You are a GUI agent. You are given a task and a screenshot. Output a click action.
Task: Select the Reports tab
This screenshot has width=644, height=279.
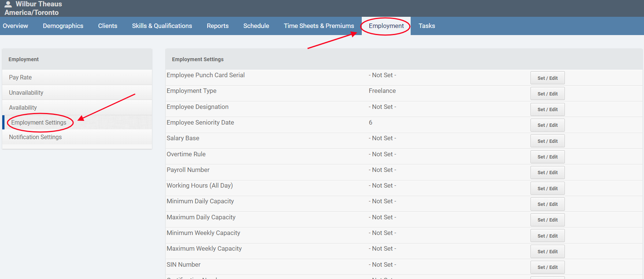coord(218,26)
